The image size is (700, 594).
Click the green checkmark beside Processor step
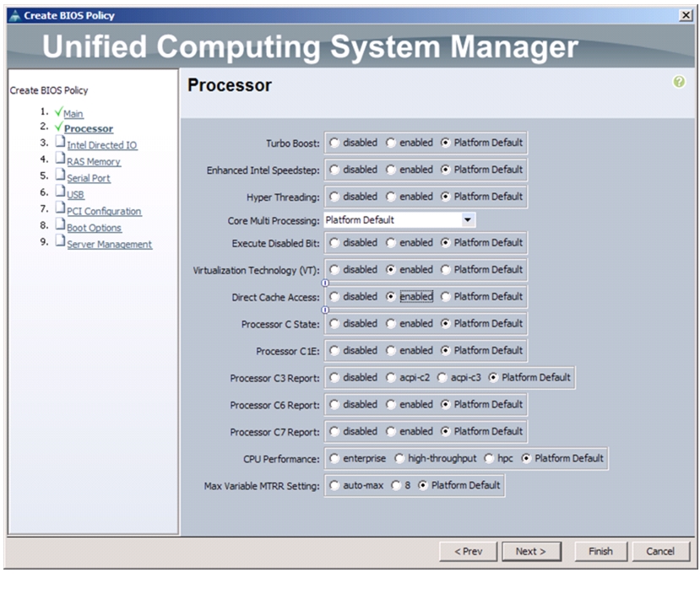[58, 127]
